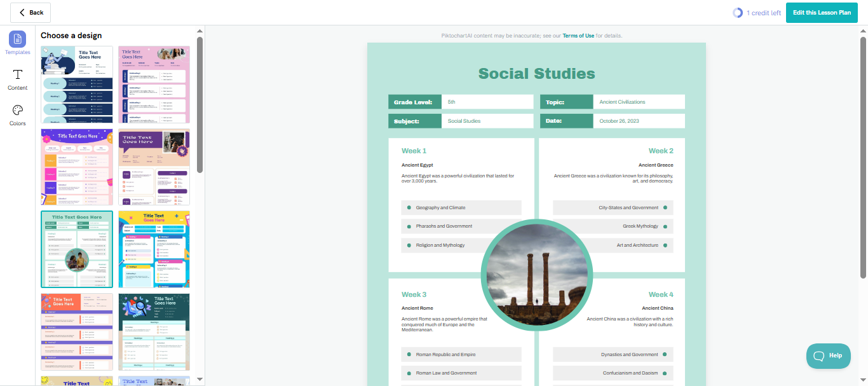Click the Social Studies heading on the canvas
Screen dimensions: 868x386
click(x=537, y=73)
